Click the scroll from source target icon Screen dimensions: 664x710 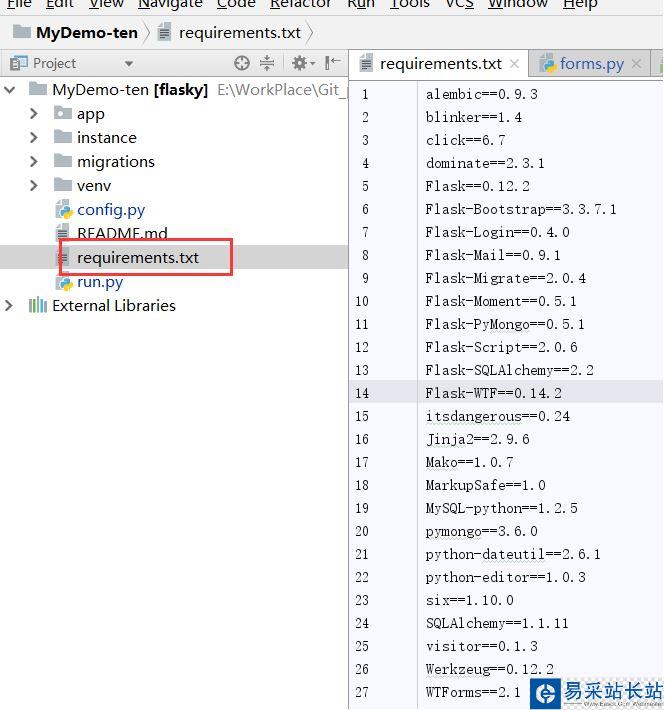click(x=242, y=63)
